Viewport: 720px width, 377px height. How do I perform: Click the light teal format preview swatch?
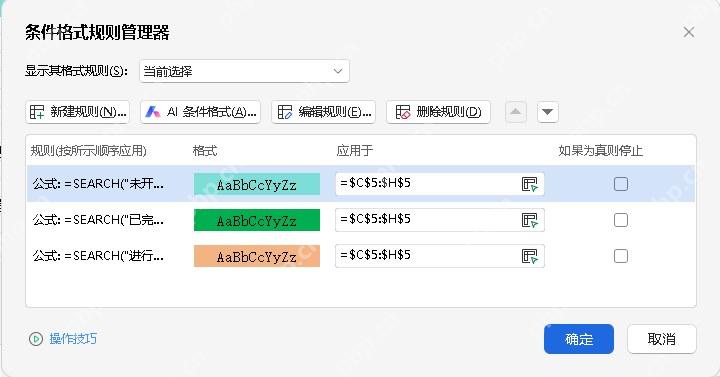point(257,184)
